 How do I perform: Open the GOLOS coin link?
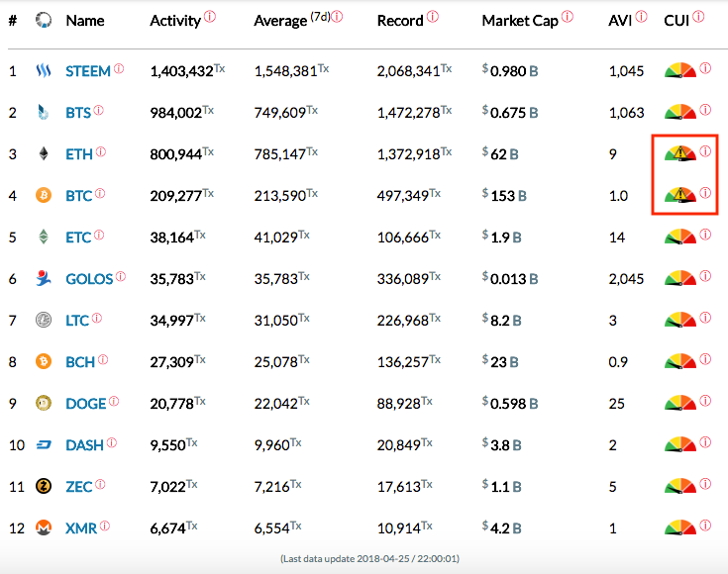pyautogui.click(x=89, y=279)
